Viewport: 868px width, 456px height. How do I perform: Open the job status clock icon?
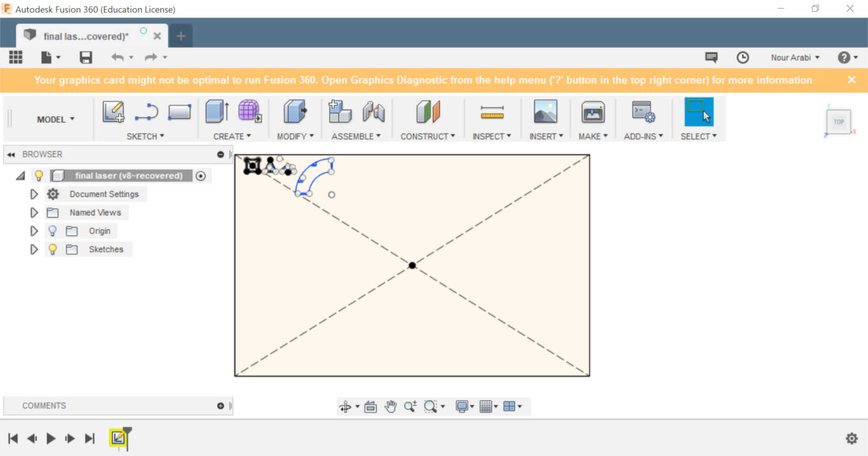point(742,58)
